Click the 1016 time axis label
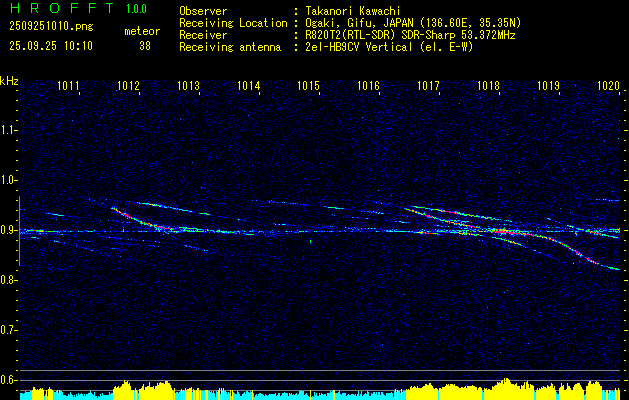This screenshot has width=629, height=400. 369,86
